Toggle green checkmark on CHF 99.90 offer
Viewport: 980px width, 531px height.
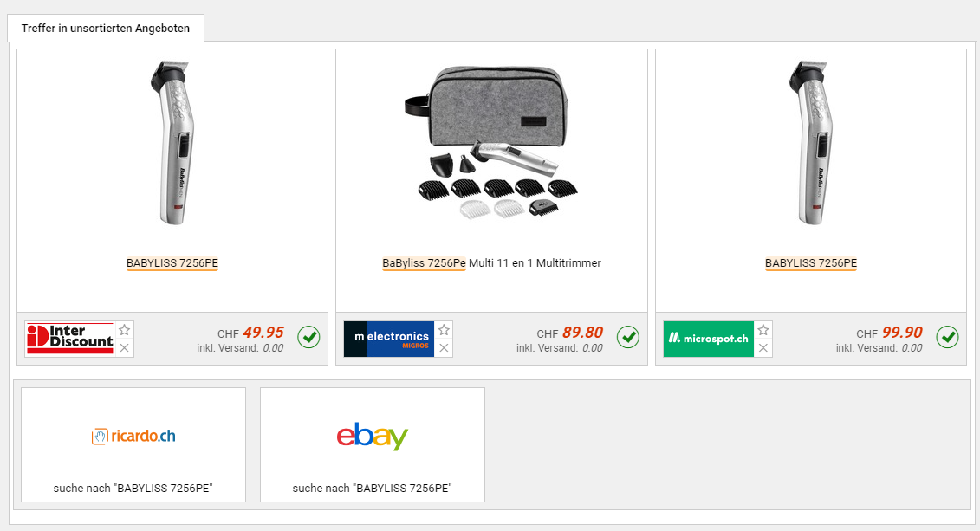point(947,337)
